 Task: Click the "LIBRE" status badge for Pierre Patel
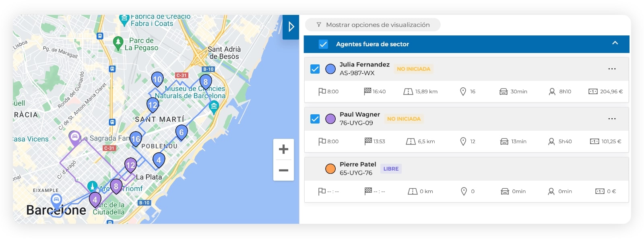[391, 169]
